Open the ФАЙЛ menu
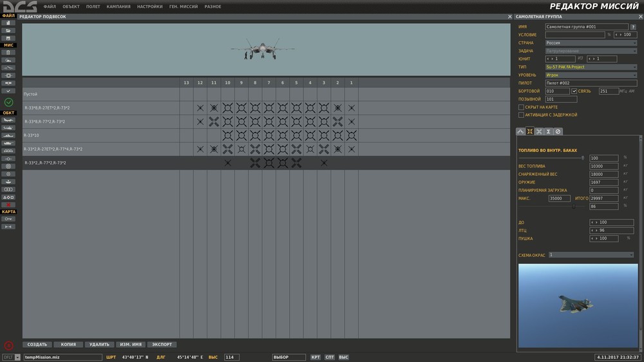The width and height of the screenshot is (644, 362). point(50,6)
